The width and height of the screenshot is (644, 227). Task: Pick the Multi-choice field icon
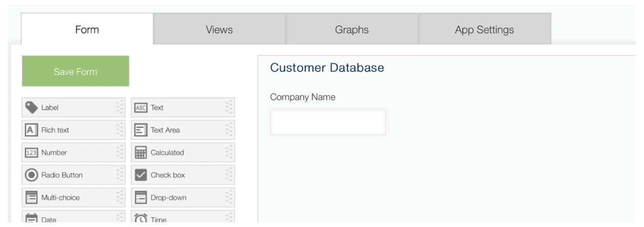click(x=31, y=197)
